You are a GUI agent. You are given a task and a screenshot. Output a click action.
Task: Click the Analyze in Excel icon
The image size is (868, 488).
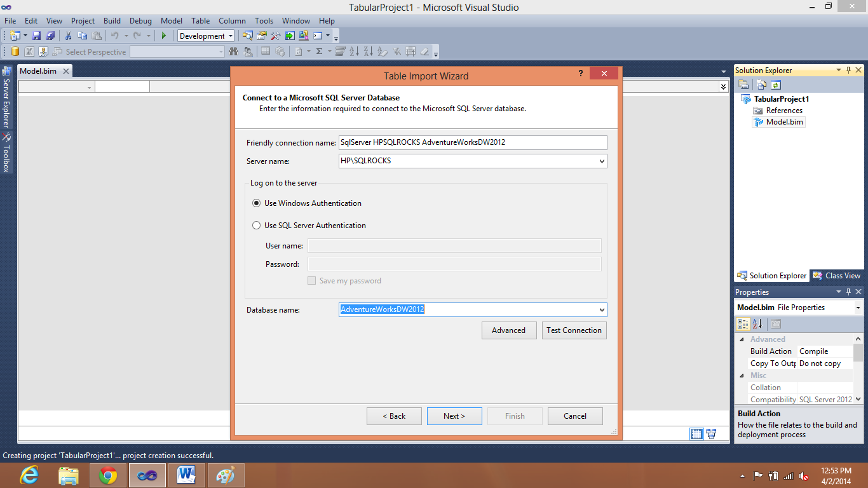tap(29, 51)
